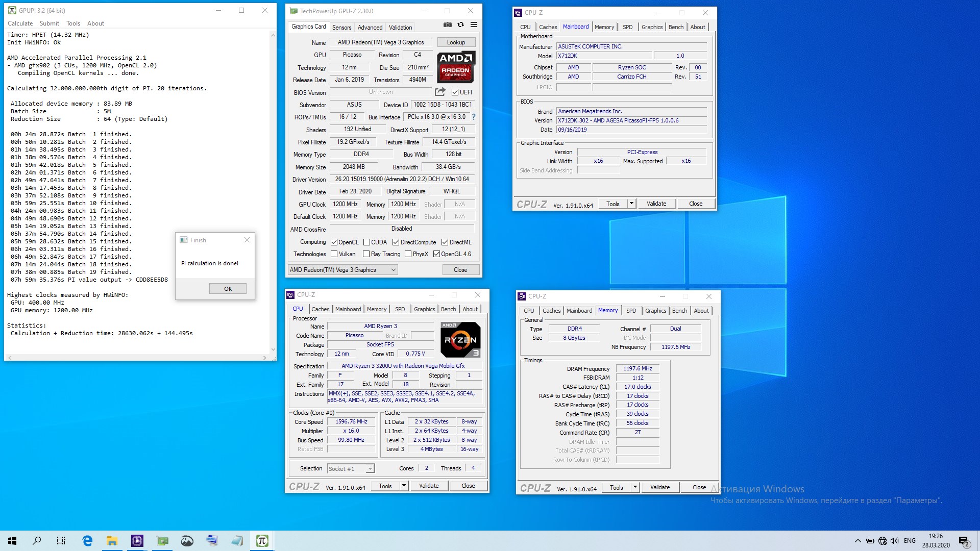Click the GPUPI pi icon in the title bar
The width and height of the screenshot is (980, 551).
point(12,10)
